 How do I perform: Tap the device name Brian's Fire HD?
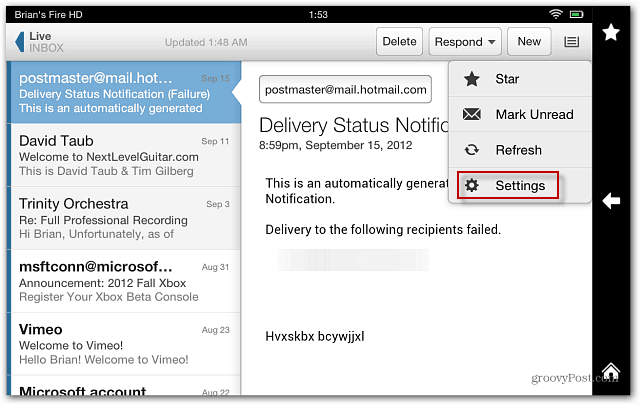click(x=48, y=15)
